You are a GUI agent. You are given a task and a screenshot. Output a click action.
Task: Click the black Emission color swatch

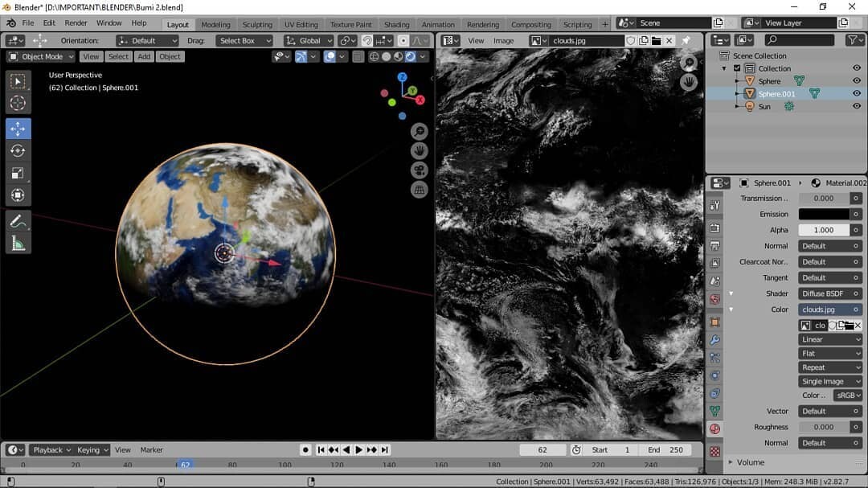point(823,214)
